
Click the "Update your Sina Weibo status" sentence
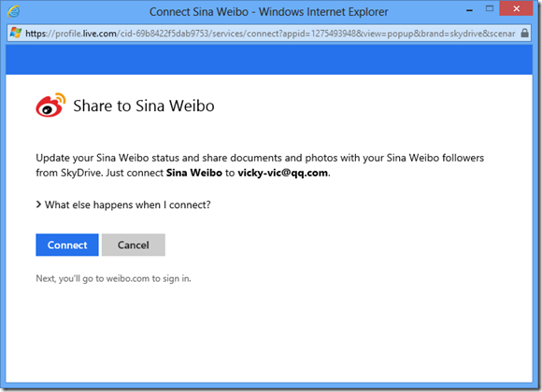click(x=260, y=165)
